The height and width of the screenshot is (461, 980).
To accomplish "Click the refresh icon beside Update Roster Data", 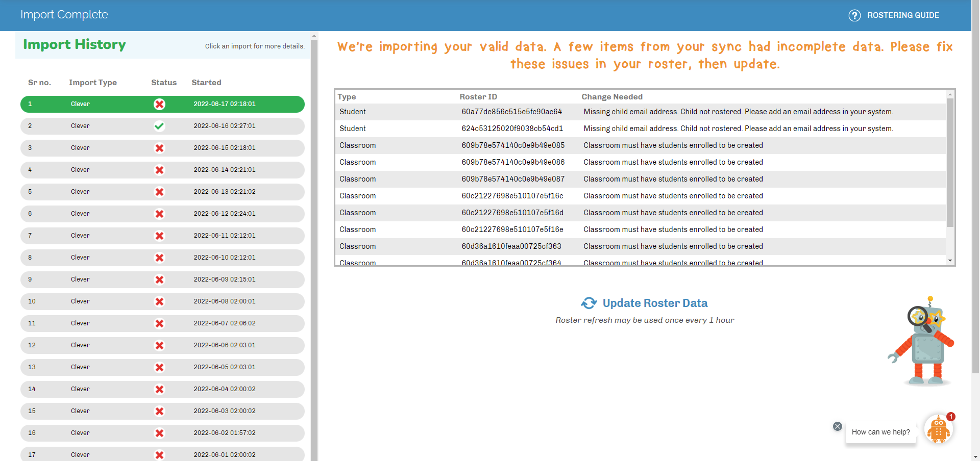I will [589, 303].
